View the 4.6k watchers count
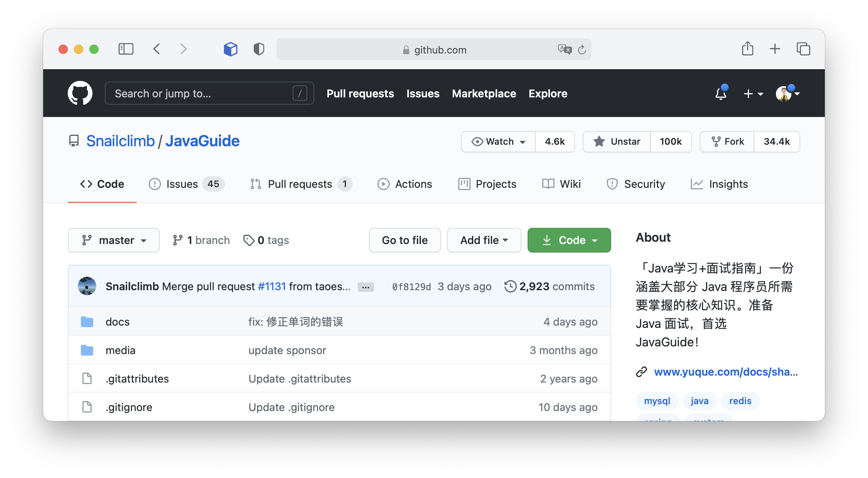This screenshot has height=478, width=868. 555,142
